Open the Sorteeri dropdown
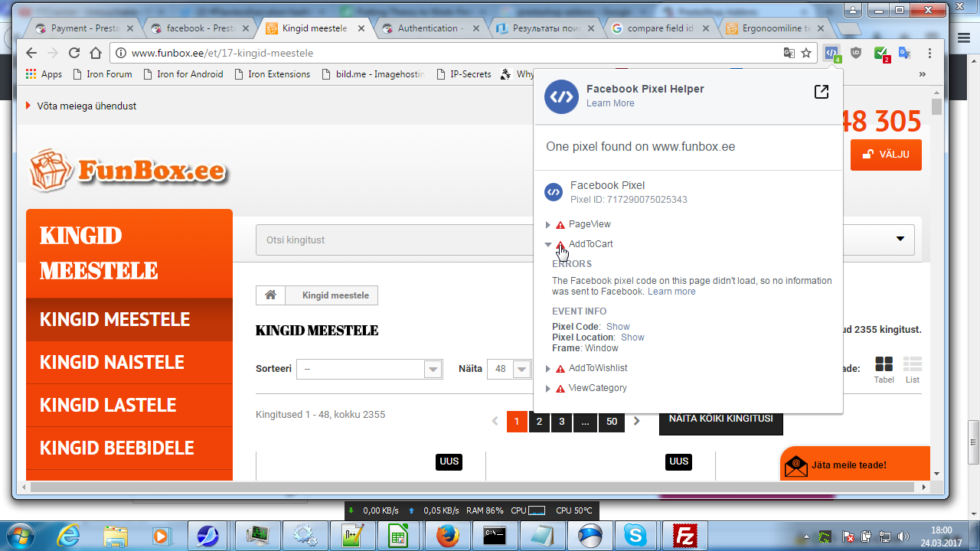980x551 pixels. (370, 369)
